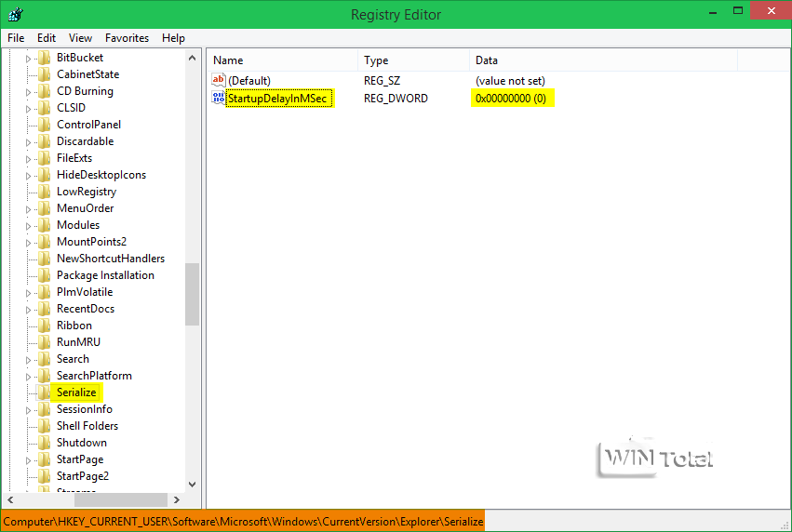This screenshot has height=532, width=792.
Task: Click the REG_DWORD type cell
Action: [x=396, y=99]
